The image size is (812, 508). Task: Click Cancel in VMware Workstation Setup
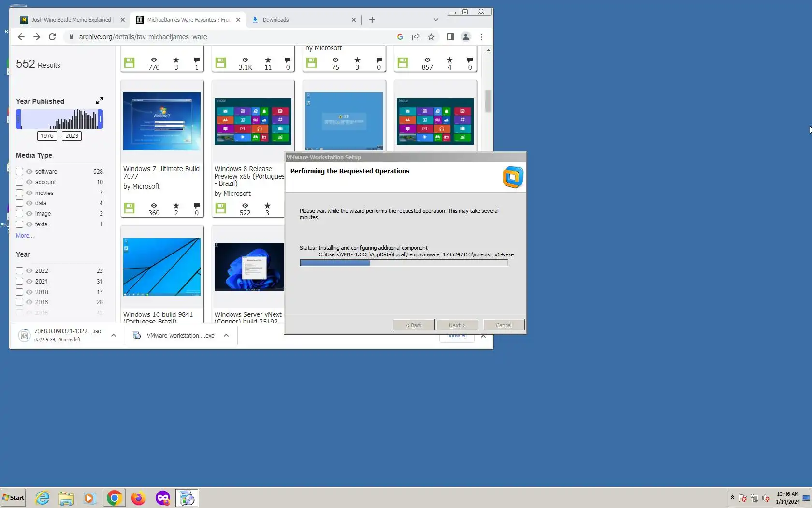point(504,325)
